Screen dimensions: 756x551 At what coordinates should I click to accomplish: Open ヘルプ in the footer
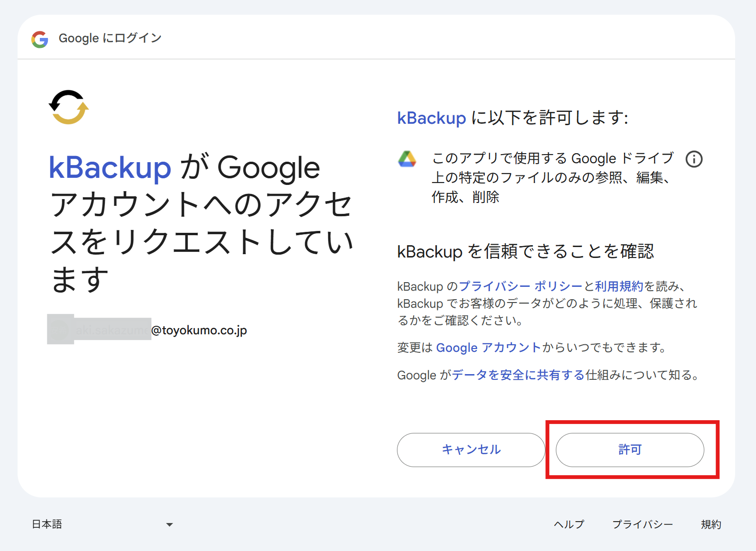coord(569,524)
